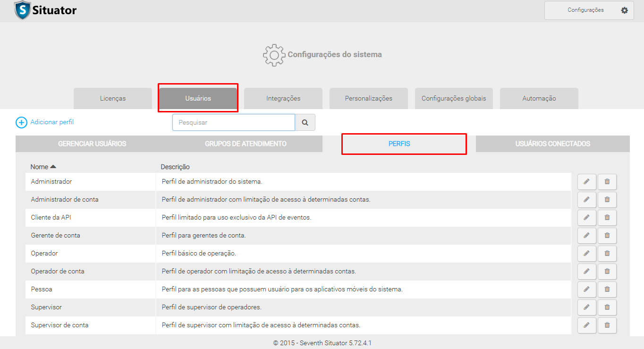Click the edit pencil for Administrador profile
644x349 pixels.
[586, 182]
